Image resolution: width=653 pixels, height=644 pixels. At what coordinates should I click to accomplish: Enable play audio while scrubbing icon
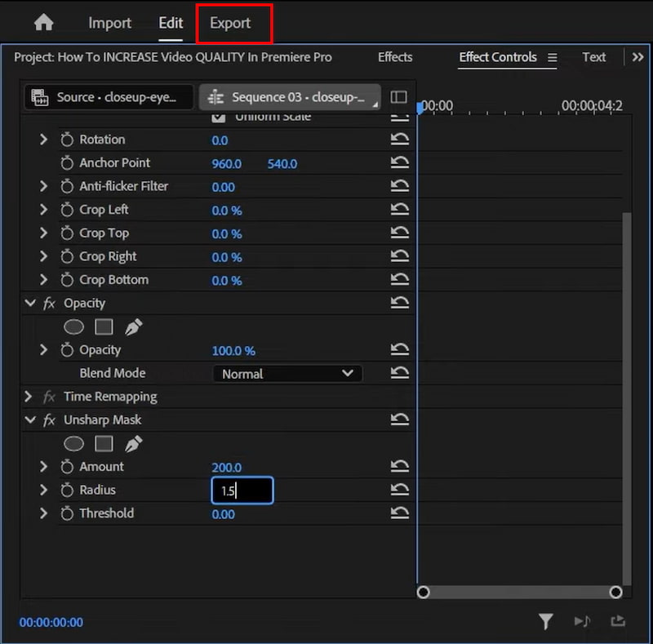click(583, 621)
